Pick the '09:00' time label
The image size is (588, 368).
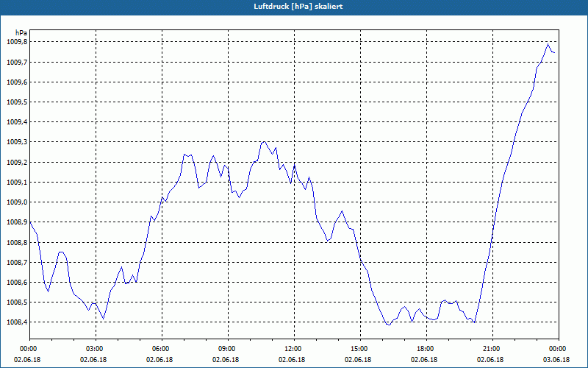[x=226, y=349]
